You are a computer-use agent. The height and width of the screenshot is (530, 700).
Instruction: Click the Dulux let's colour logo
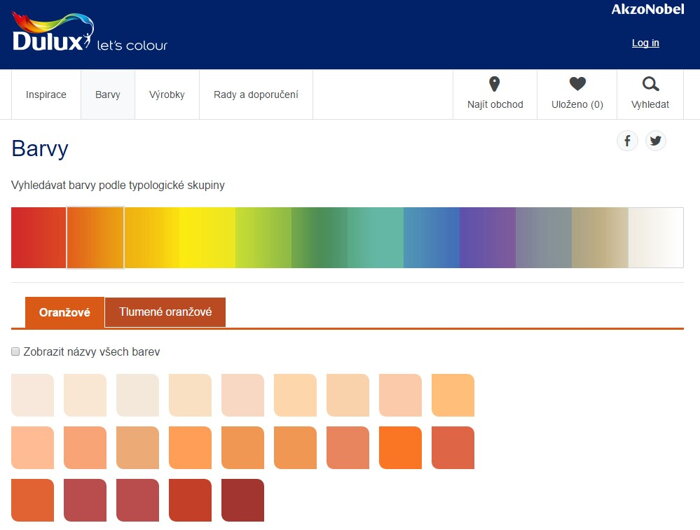88,33
